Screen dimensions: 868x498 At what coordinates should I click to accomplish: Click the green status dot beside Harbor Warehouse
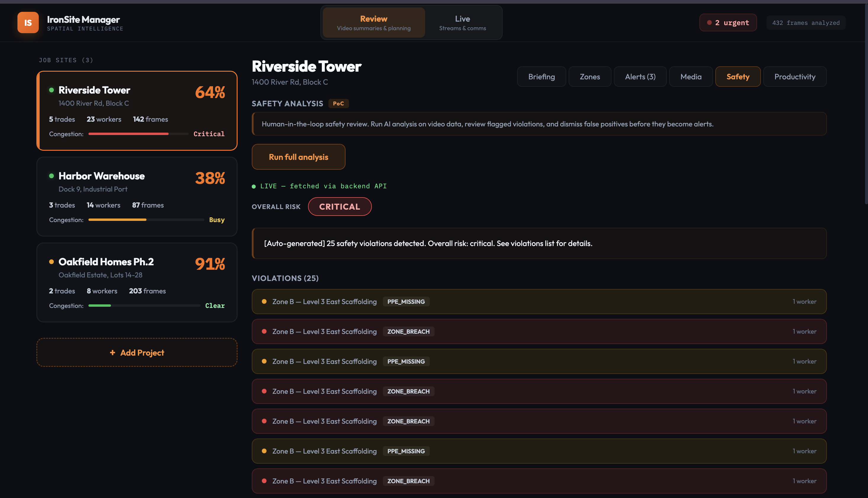tap(51, 176)
